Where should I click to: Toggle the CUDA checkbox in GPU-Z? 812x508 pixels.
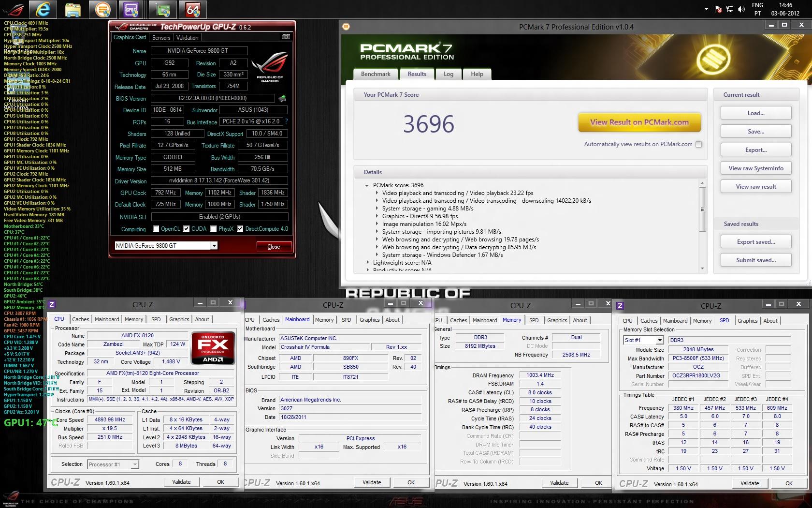tap(186, 229)
